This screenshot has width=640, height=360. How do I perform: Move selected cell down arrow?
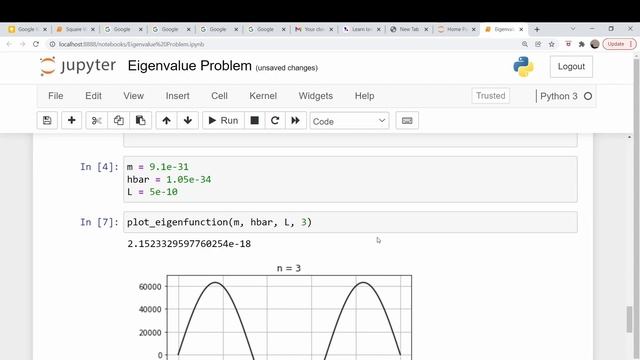click(188, 120)
